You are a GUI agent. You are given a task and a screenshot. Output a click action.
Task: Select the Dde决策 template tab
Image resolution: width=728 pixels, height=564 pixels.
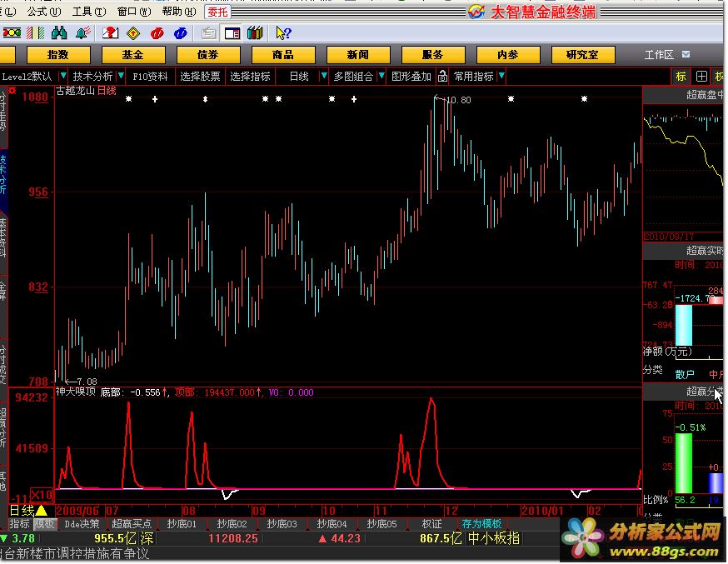(x=82, y=524)
